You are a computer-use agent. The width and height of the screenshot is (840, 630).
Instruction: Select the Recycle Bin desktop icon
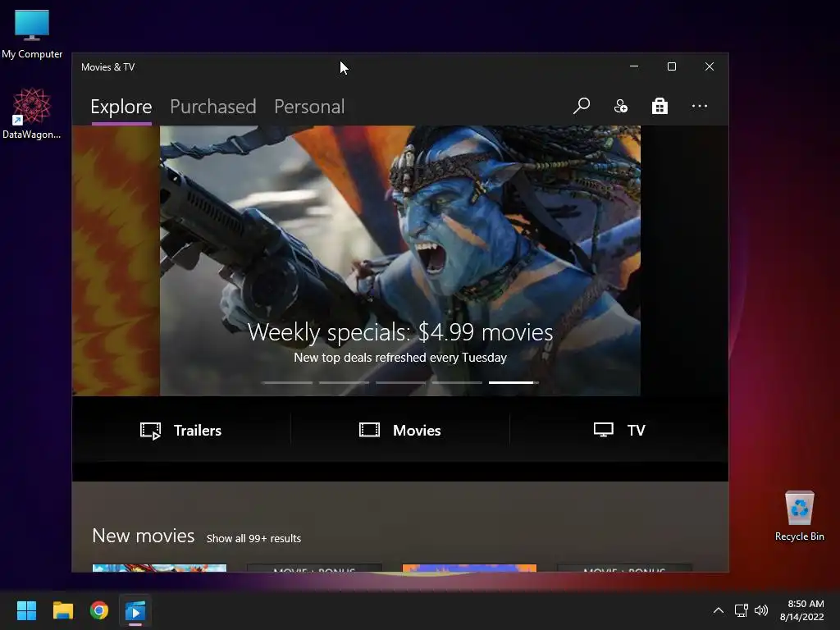pyautogui.click(x=799, y=516)
